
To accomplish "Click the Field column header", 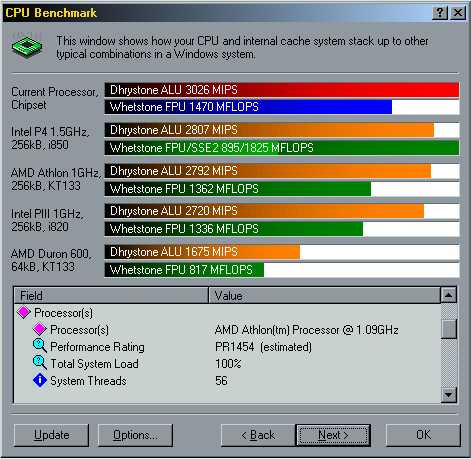I will [x=111, y=296].
